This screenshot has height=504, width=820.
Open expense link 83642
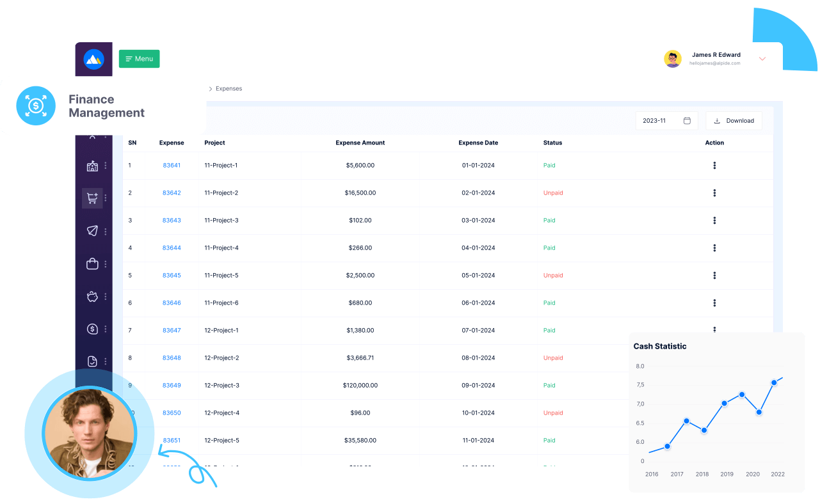point(172,193)
